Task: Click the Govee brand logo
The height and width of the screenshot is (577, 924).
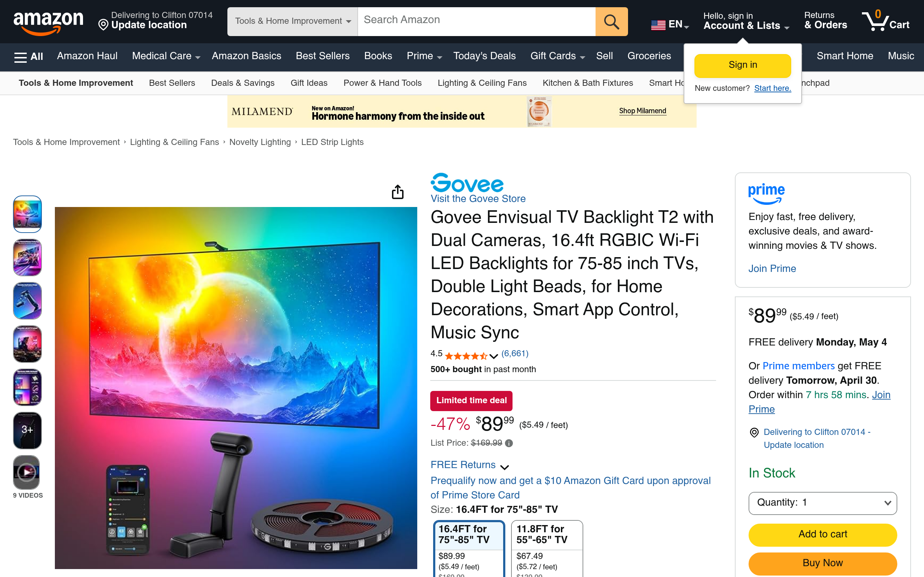Action: pyautogui.click(x=467, y=182)
